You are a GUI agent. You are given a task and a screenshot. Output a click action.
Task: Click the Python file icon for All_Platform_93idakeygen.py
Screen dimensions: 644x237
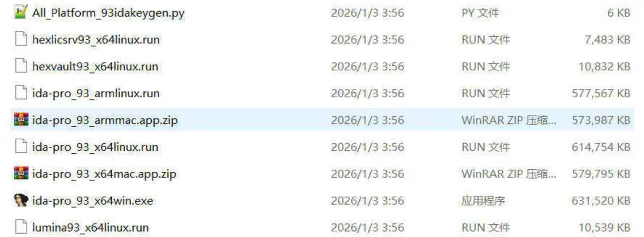[x=20, y=13]
